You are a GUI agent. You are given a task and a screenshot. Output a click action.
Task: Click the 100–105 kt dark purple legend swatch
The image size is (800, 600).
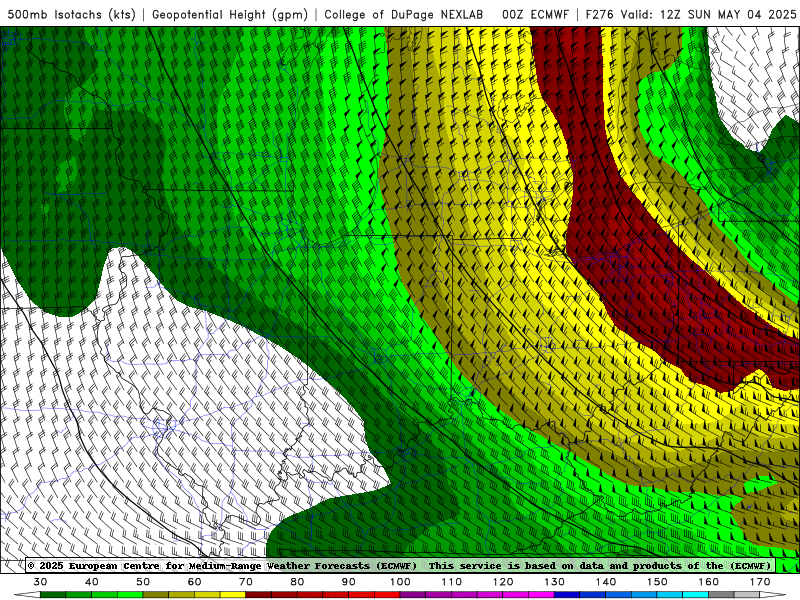click(413, 595)
